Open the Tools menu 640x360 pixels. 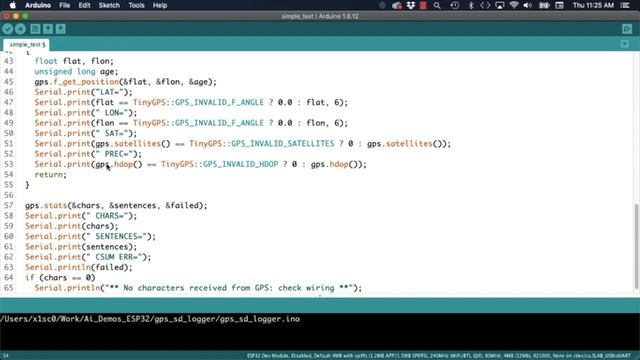pos(136,5)
